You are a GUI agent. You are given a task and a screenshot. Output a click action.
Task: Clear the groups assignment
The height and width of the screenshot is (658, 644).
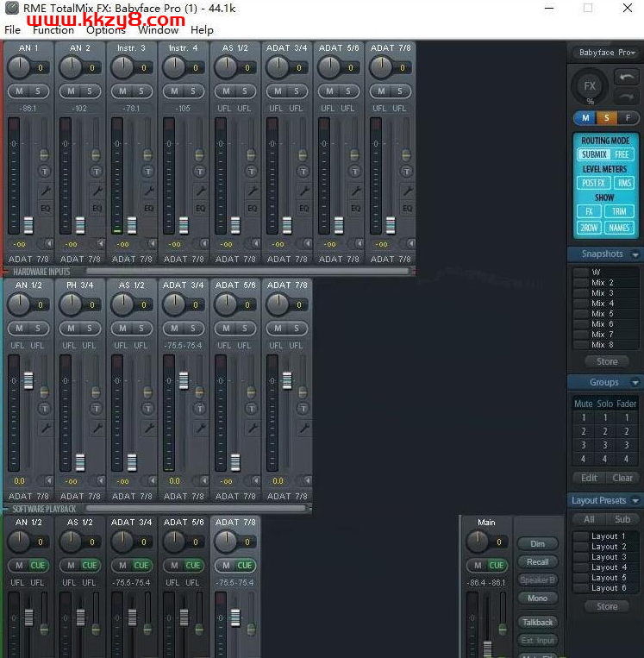point(622,478)
